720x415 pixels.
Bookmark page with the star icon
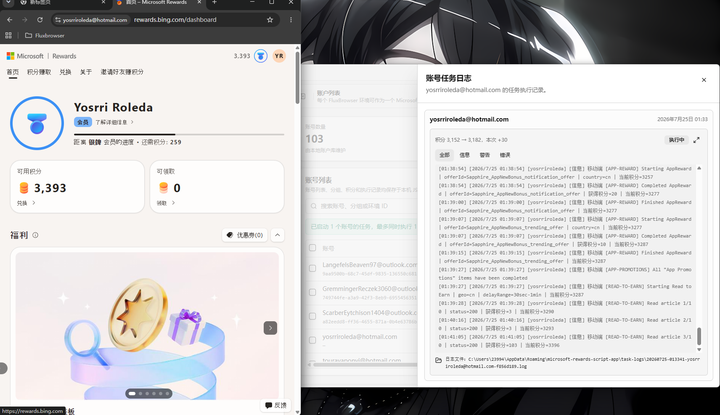[270, 20]
